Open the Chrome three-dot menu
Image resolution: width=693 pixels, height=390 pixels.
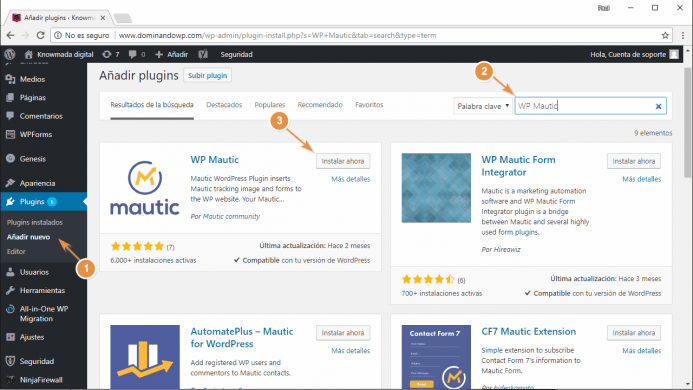click(683, 35)
